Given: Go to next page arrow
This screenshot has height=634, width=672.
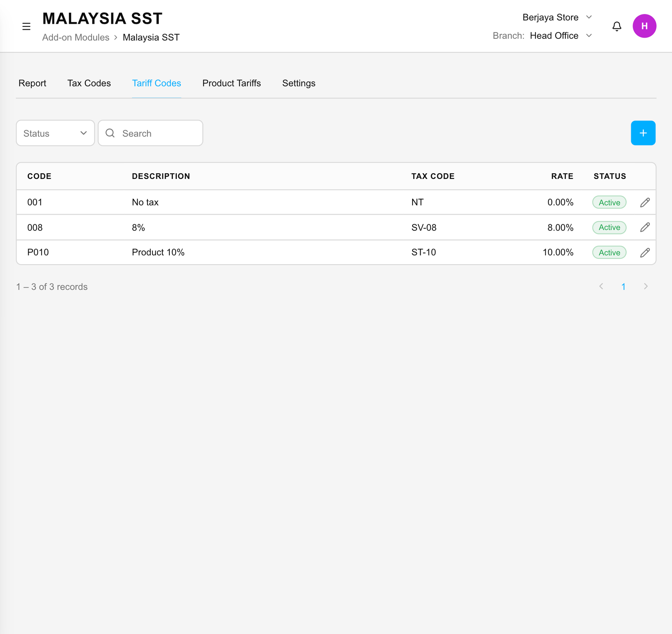Looking at the screenshot, I should point(646,286).
